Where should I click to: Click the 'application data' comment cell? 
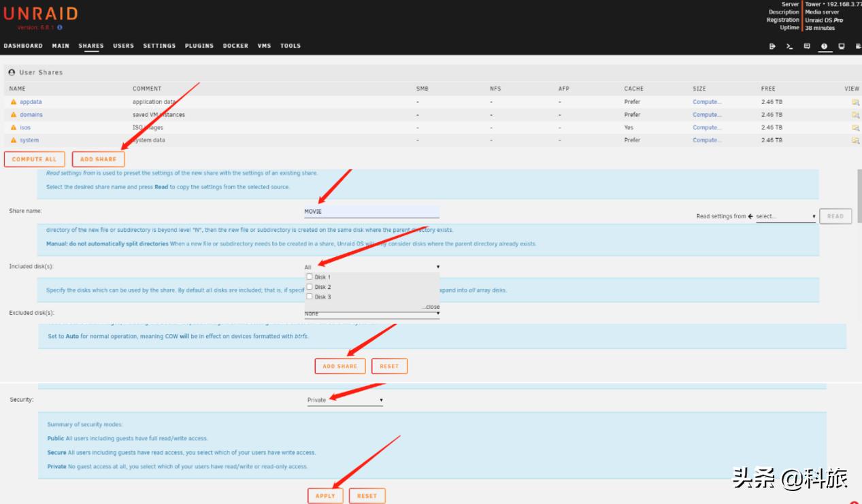click(x=154, y=102)
